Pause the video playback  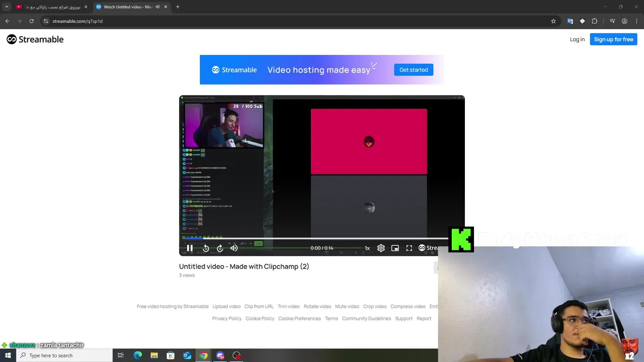coord(190,248)
